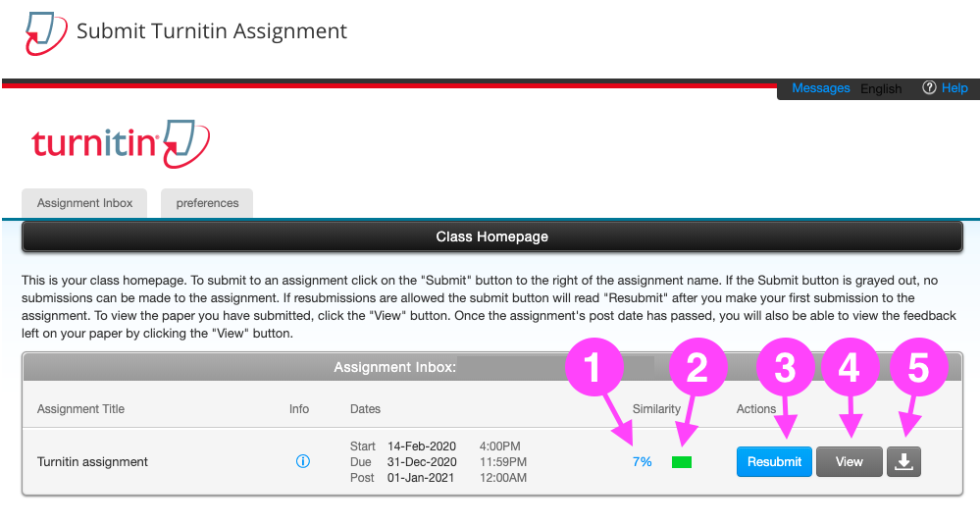Viewport: 980px width, 525px height.
Task: Select the English language option
Action: pos(881,89)
